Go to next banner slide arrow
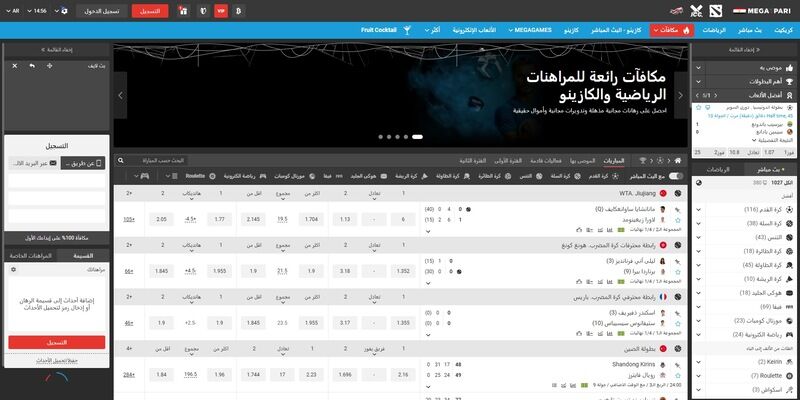Screen dimensions: 800x400 (682, 95)
